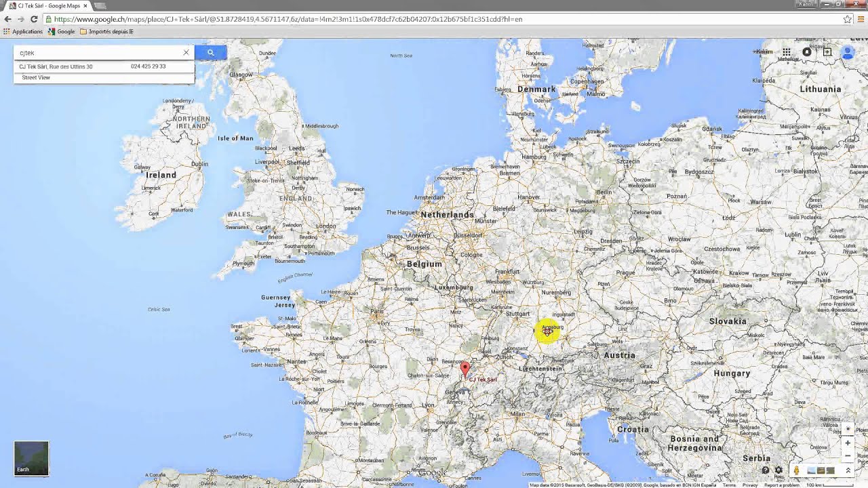Viewport: 868px width, 488px height.
Task: Click the Slovakia country label
Action: point(728,321)
